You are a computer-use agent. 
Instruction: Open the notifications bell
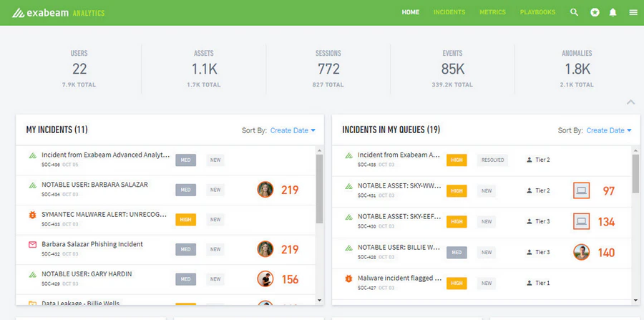613,12
